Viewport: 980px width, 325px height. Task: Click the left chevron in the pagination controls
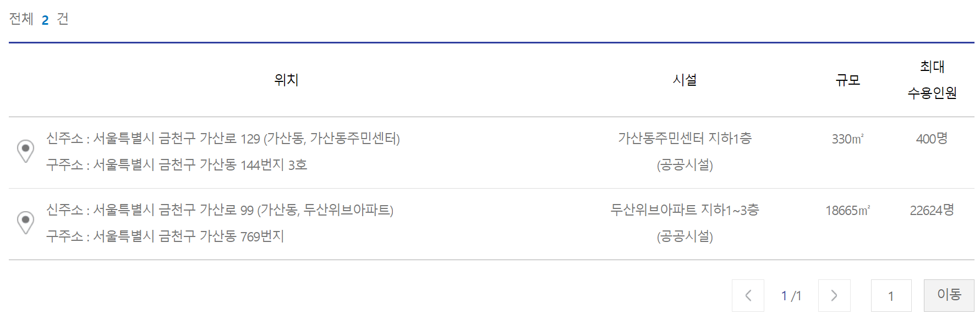748,295
